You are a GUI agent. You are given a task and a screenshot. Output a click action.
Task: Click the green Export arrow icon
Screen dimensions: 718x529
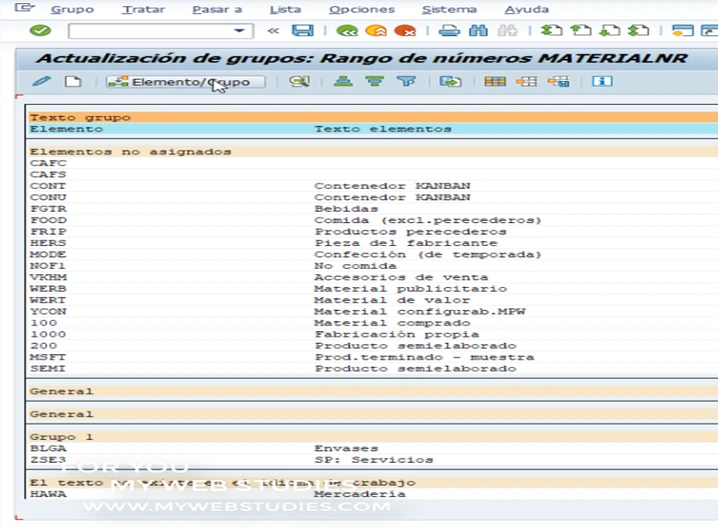click(x=450, y=82)
